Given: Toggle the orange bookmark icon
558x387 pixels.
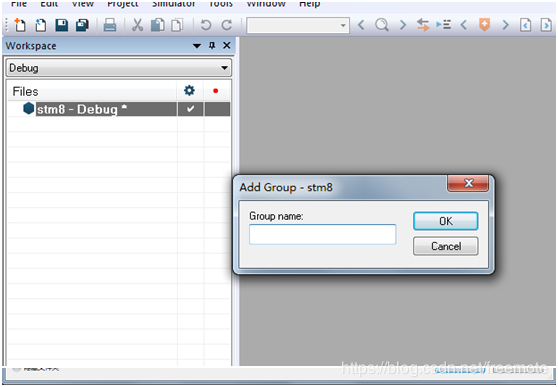Looking at the screenshot, I should tap(484, 25).
